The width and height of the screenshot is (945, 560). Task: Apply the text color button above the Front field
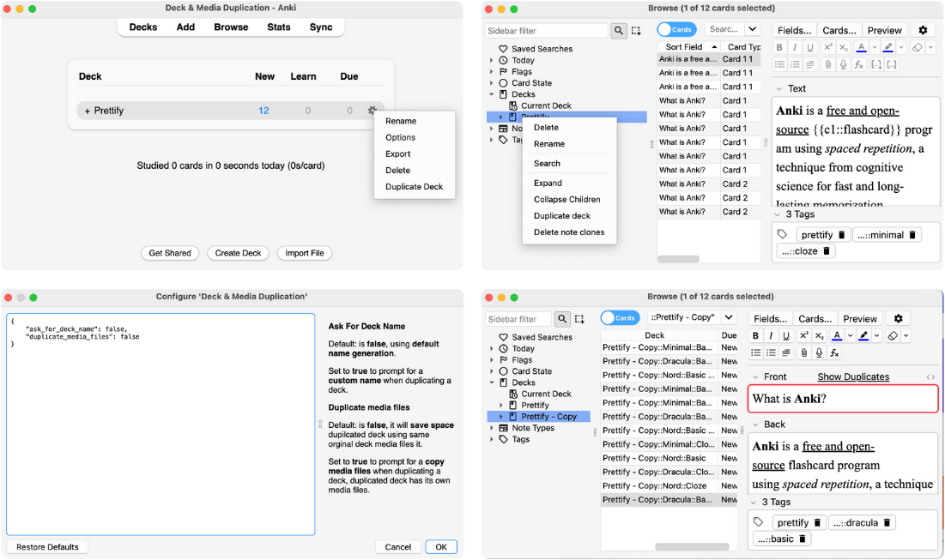(x=836, y=336)
